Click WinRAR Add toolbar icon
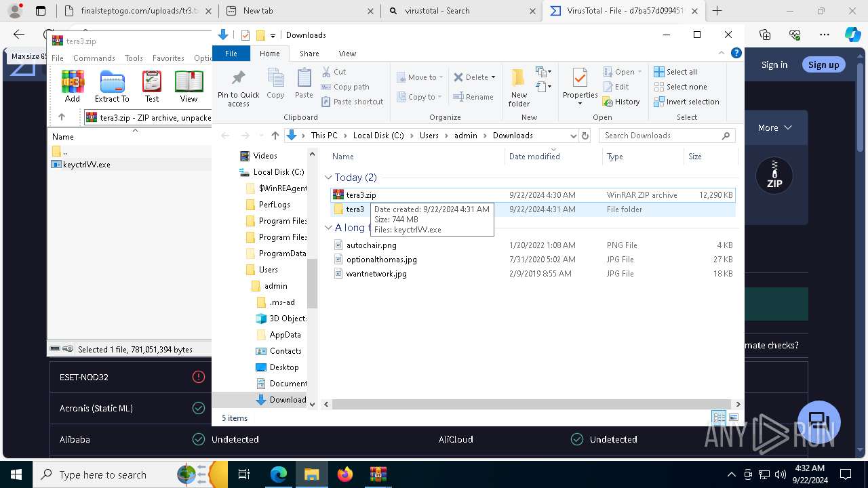The width and height of the screenshot is (868, 488). [x=73, y=86]
